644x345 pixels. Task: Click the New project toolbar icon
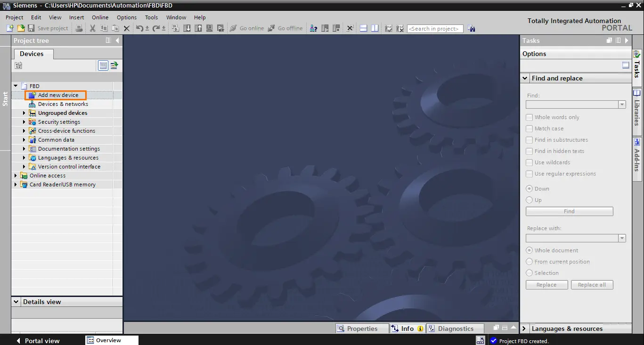(10, 28)
